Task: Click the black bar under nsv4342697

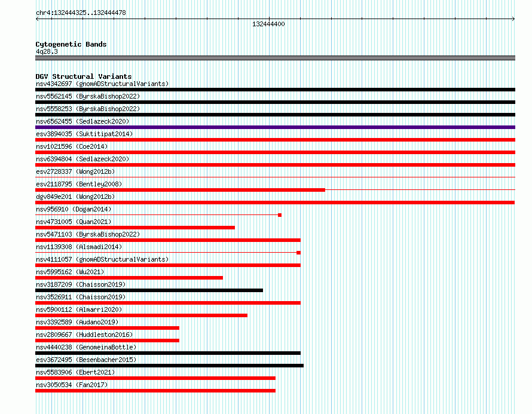Action: (x=275, y=90)
